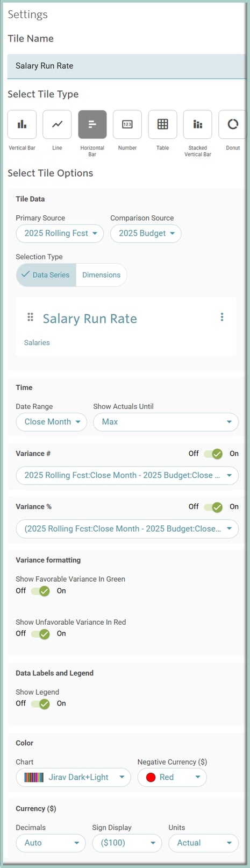Open the Negative Currency Red color dropdown

coord(172,777)
